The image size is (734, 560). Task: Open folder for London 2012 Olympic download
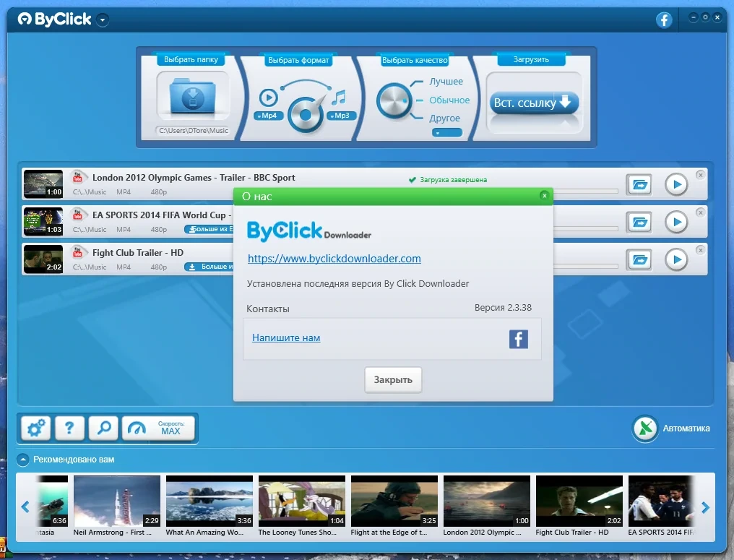pyautogui.click(x=639, y=184)
